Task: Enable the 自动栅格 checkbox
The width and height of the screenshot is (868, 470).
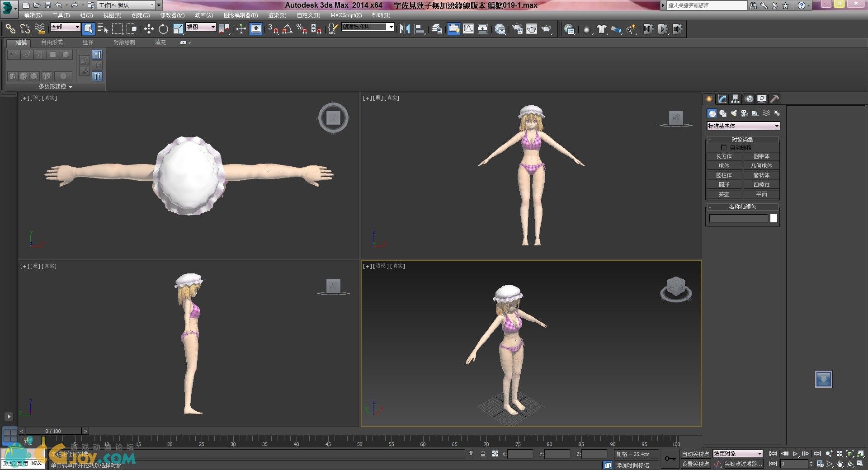Action: click(724, 148)
